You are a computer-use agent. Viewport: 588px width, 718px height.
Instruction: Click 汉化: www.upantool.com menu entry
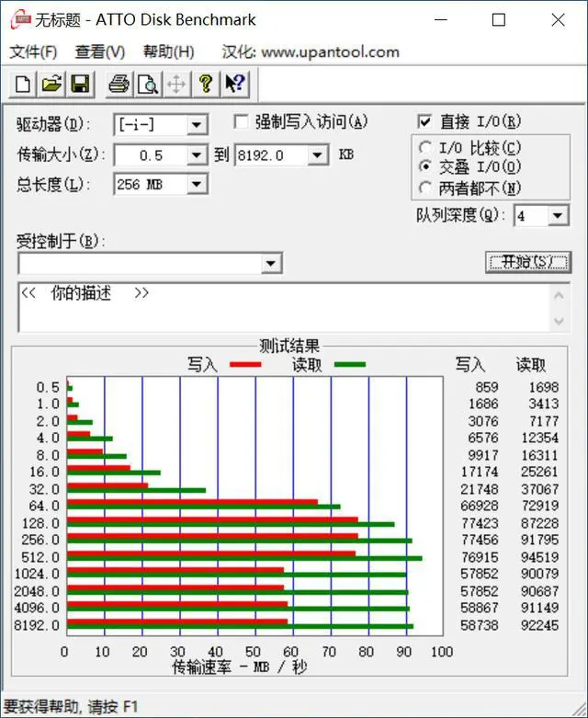click(x=311, y=51)
